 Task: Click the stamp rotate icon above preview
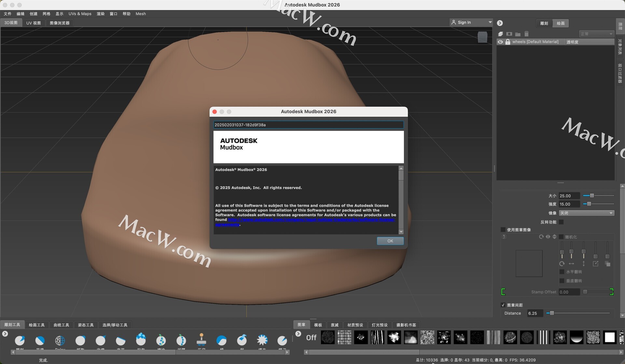(541, 237)
